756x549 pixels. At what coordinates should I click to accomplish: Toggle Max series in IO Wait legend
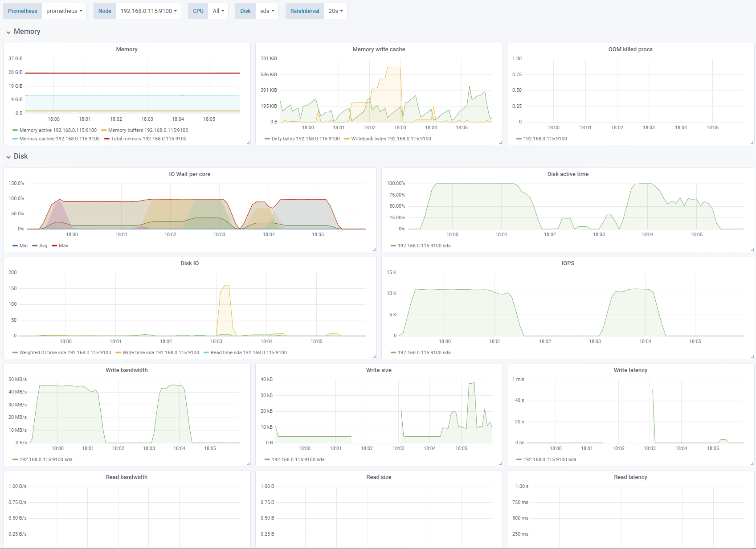64,246
